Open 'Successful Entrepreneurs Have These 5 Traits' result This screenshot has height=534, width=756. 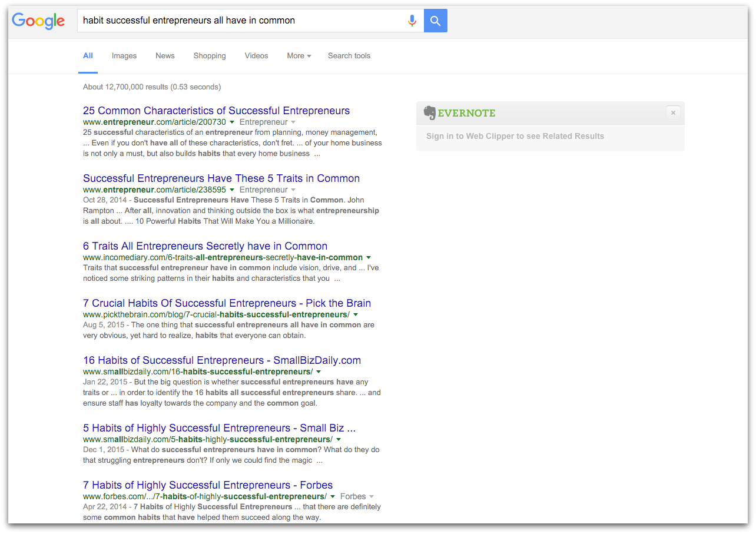point(221,178)
